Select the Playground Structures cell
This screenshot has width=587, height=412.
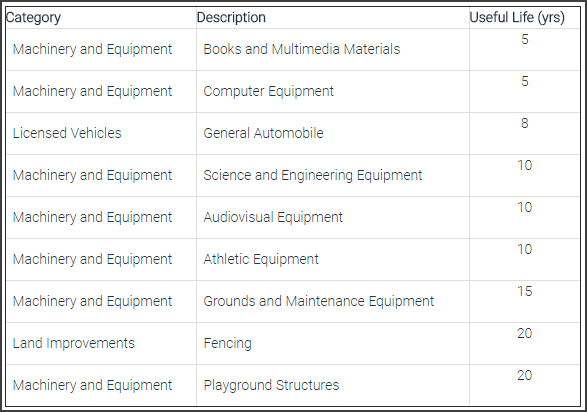[x=271, y=385]
